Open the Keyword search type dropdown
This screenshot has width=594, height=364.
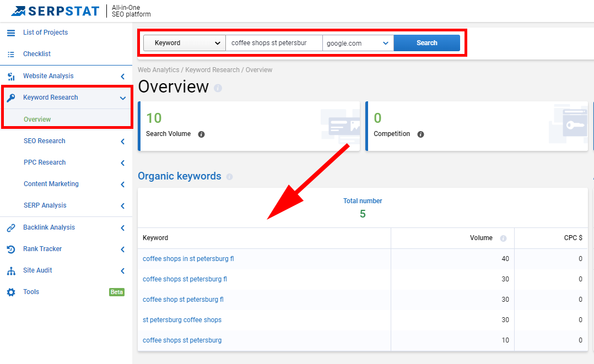[x=184, y=43]
